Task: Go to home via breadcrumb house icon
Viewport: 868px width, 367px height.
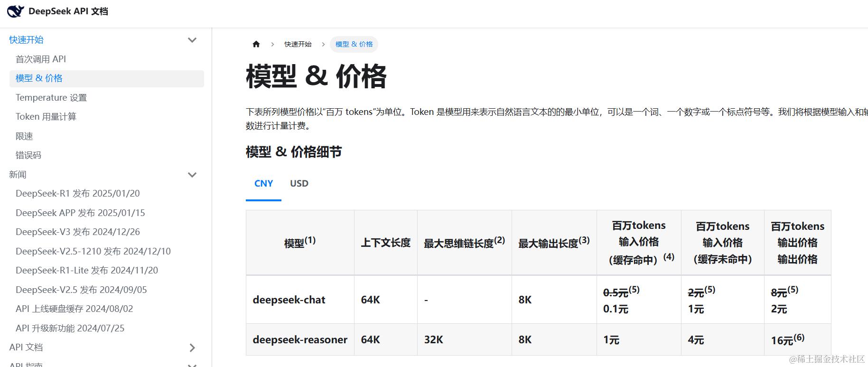Action: click(x=256, y=44)
